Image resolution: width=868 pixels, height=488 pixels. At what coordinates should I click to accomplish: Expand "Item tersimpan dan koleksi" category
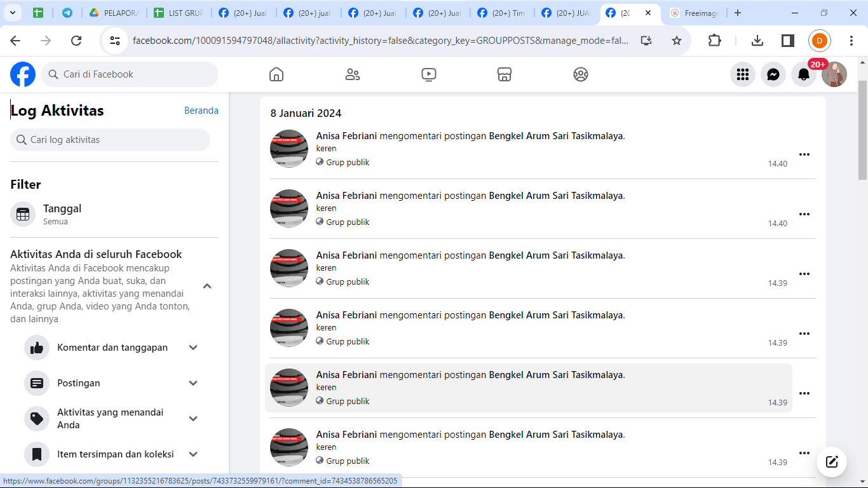(193, 454)
